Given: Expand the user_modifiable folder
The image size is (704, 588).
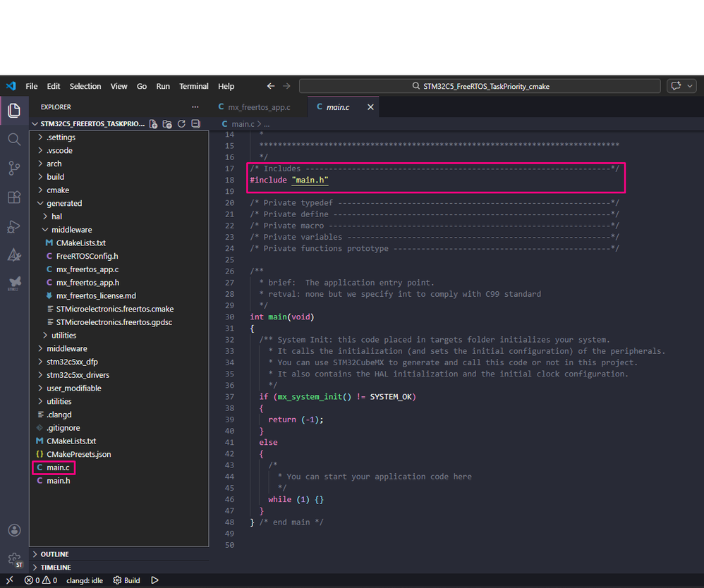Looking at the screenshot, I should click(119, 388).
